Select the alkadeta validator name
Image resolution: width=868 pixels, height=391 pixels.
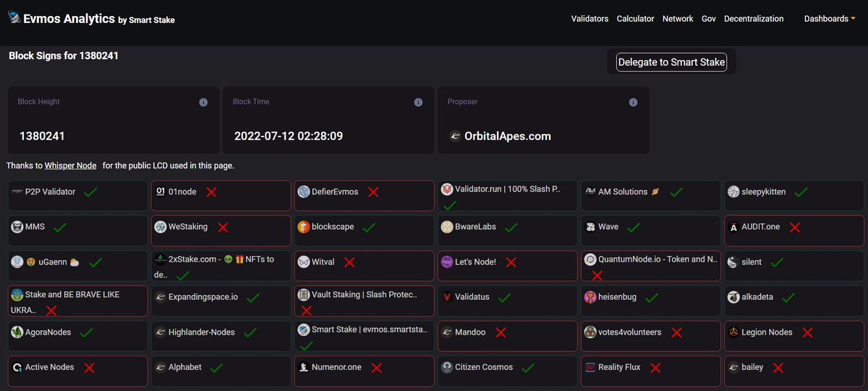click(x=758, y=297)
